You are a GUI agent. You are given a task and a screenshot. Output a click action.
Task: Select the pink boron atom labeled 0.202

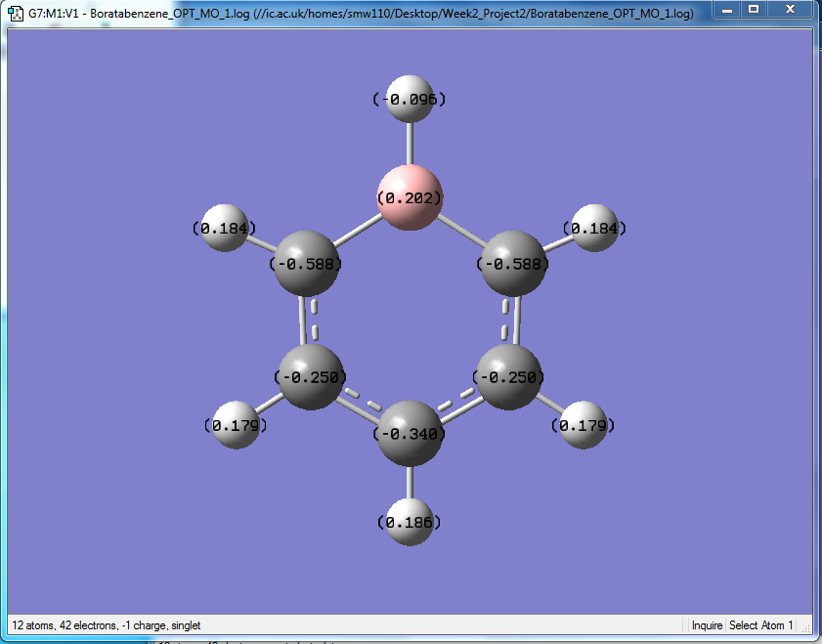[x=410, y=197]
